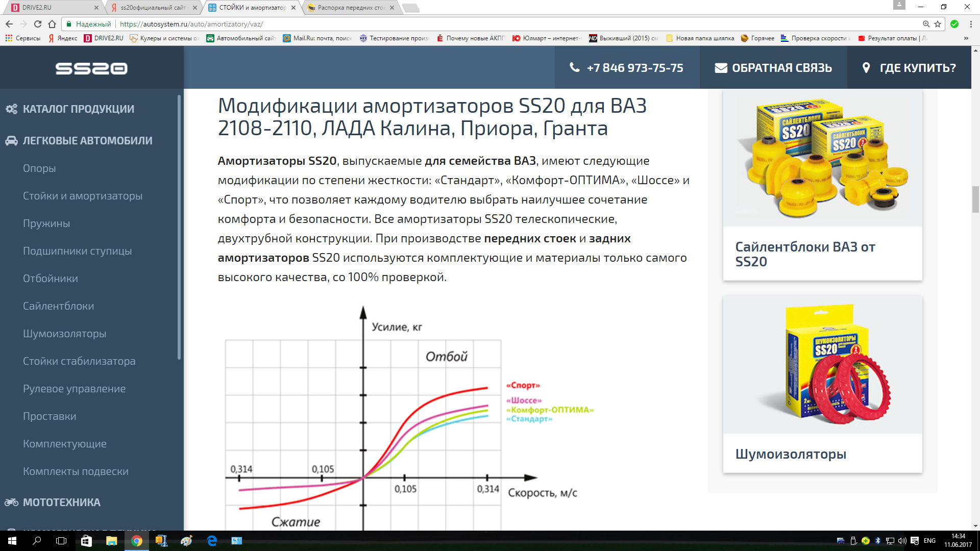Select Подшипники ступицы in sidebar
980x551 pixels.
tap(78, 251)
